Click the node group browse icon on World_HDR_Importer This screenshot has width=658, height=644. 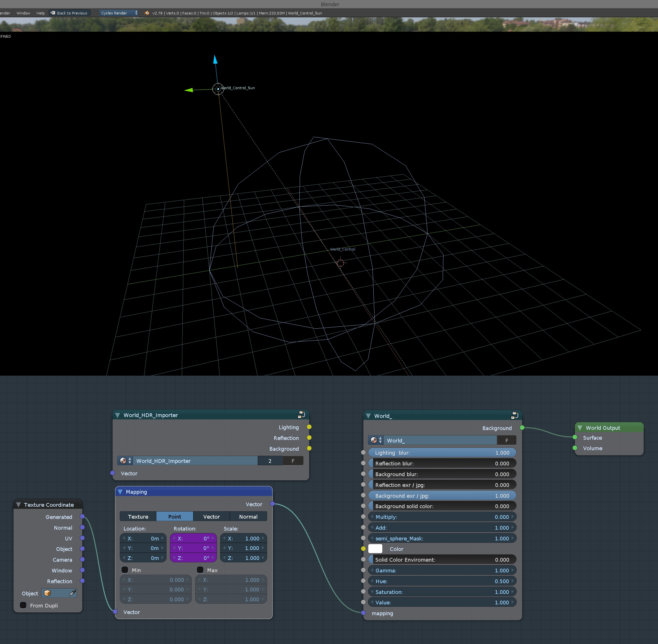pyautogui.click(x=123, y=461)
